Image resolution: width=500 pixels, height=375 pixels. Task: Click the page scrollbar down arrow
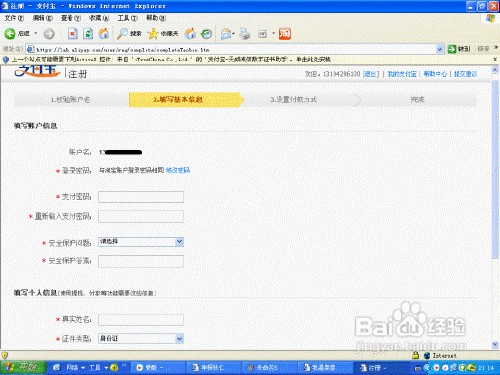(x=495, y=344)
